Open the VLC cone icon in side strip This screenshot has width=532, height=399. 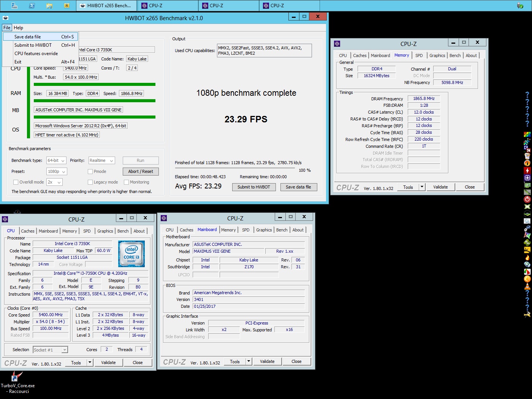(527, 286)
